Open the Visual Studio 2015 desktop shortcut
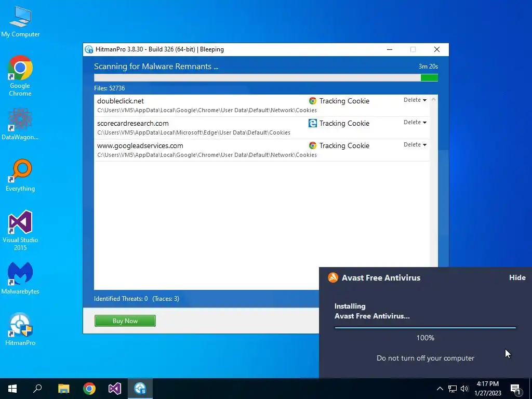The image size is (532, 399). click(x=20, y=230)
